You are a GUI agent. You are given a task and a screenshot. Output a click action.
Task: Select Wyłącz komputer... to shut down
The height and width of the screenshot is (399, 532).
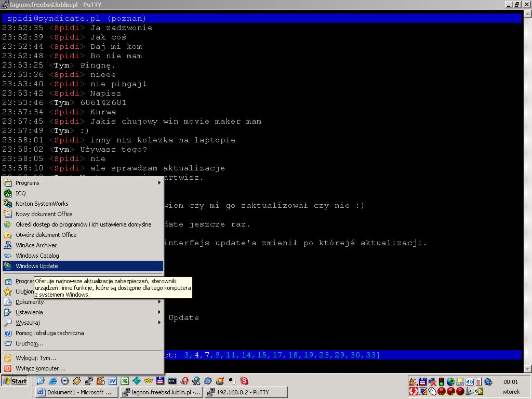(x=83, y=368)
